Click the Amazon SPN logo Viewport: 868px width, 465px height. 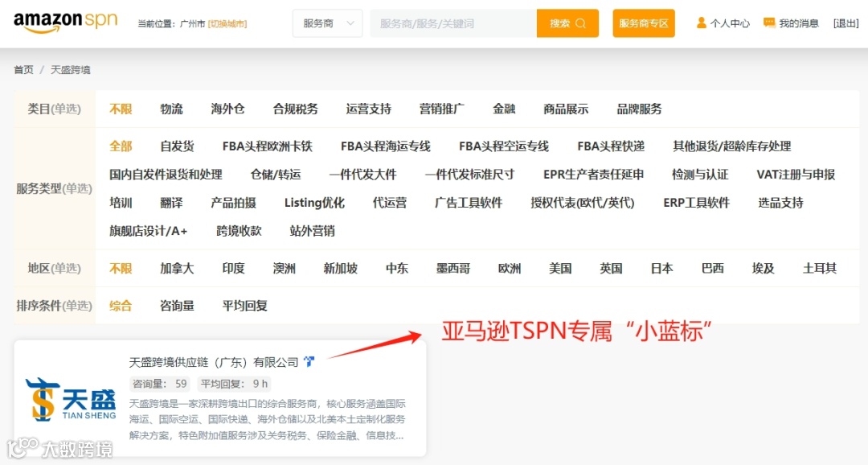[65, 22]
